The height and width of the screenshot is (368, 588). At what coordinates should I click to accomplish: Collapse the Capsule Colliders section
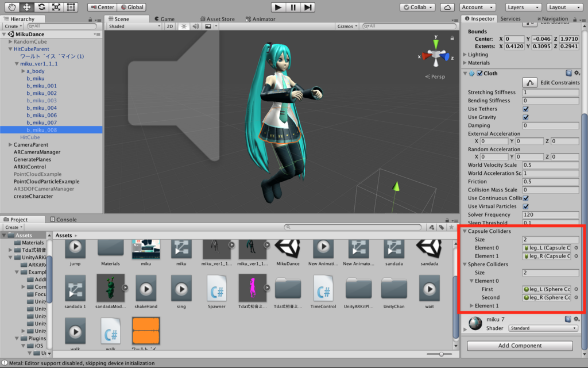[x=465, y=231]
